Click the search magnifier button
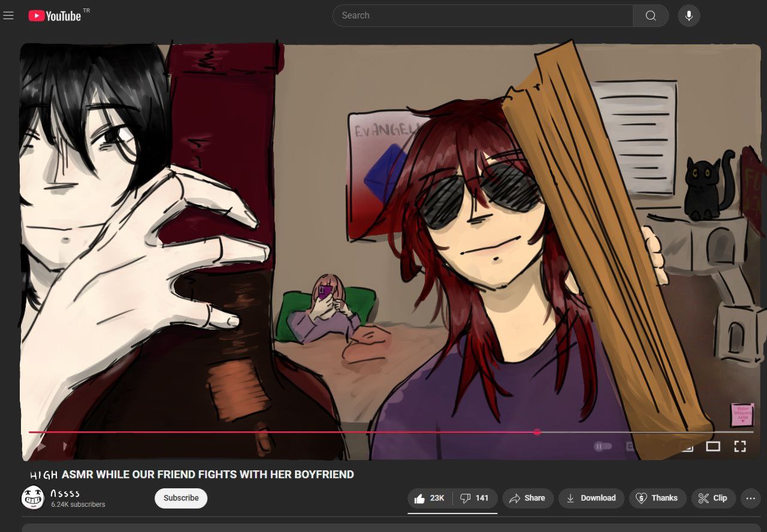This screenshot has width=767, height=532. pos(651,16)
